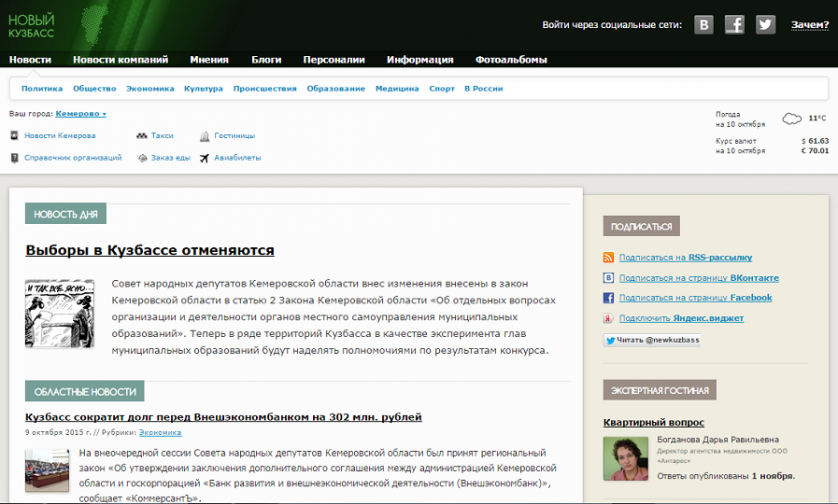Go to the Мнения section
Image resolution: width=838 pixels, height=504 pixels.
tap(209, 60)
